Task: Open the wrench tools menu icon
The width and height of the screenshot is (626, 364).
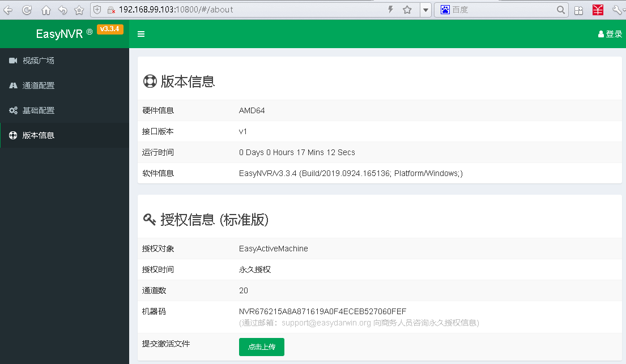Action: 617,10
